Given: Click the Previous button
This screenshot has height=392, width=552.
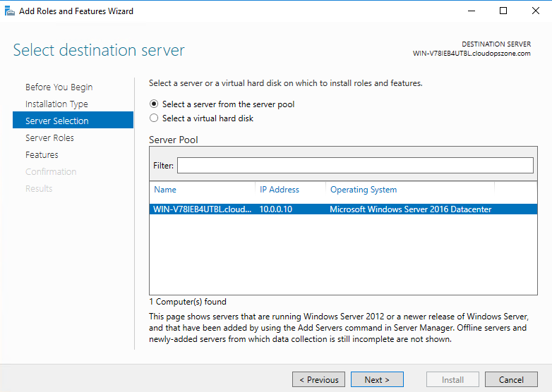Looking at the screenshot, I should coord(318,380).
